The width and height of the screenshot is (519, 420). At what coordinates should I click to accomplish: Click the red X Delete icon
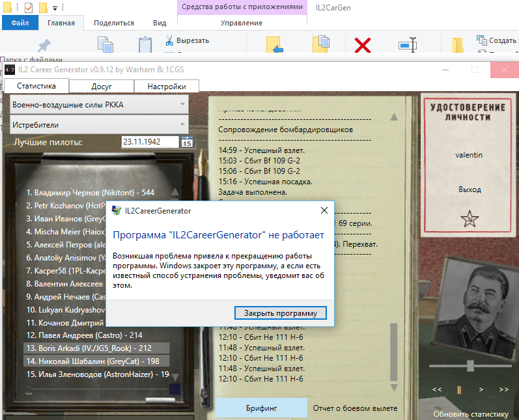pos(363,45)
